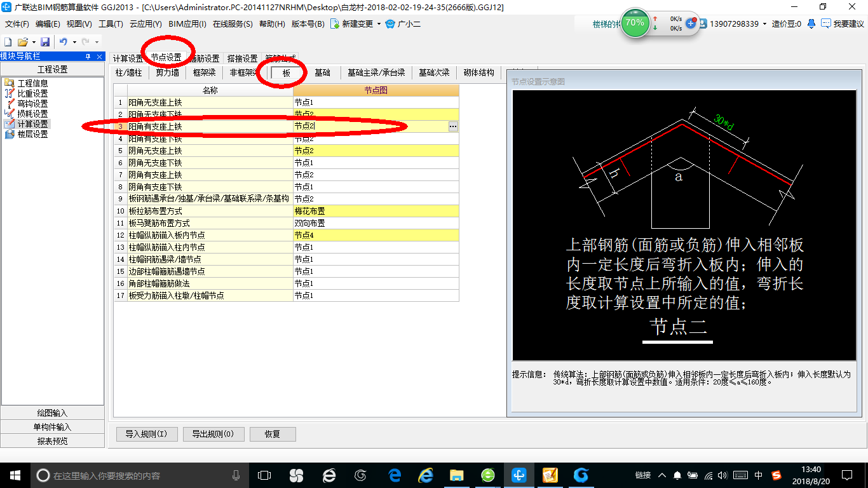Select the 基础 component tab
Image resolution: width=868 pixels, height=488 pixels.
tap(323, 72)
